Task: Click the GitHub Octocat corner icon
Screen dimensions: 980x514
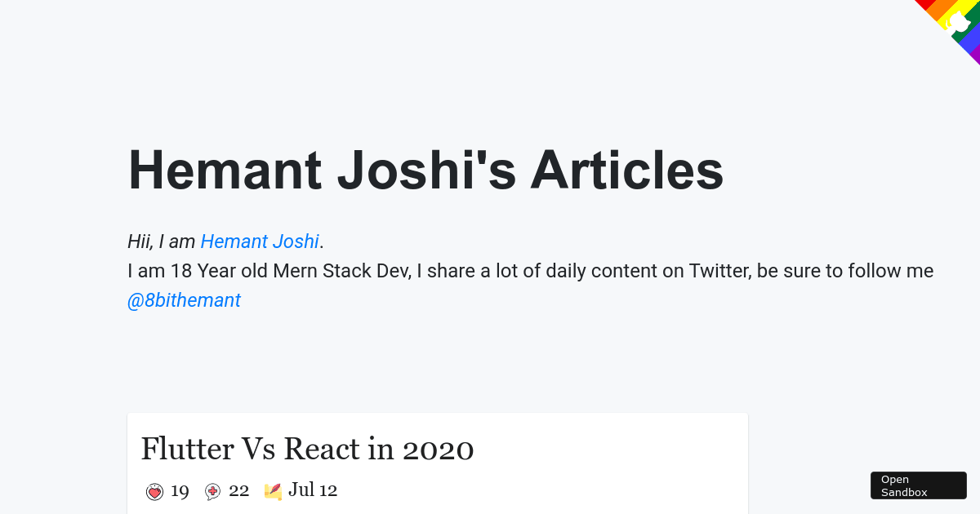Action: click(958, 22)
